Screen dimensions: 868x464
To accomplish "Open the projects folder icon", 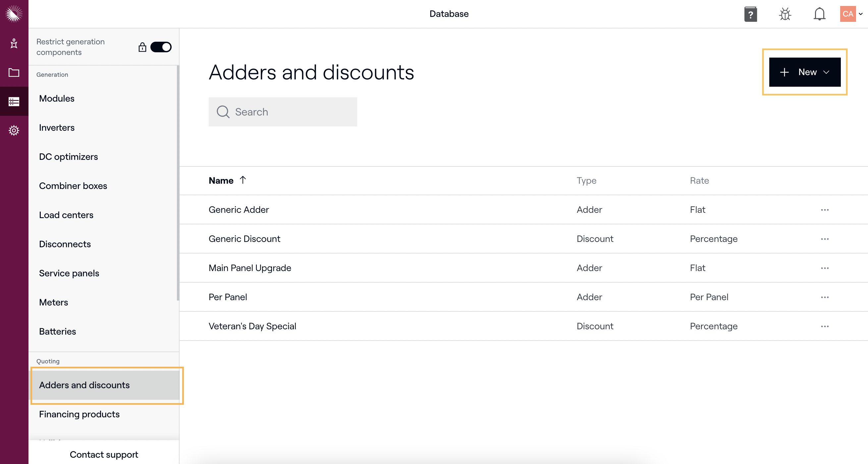I will tap(14, 72).
